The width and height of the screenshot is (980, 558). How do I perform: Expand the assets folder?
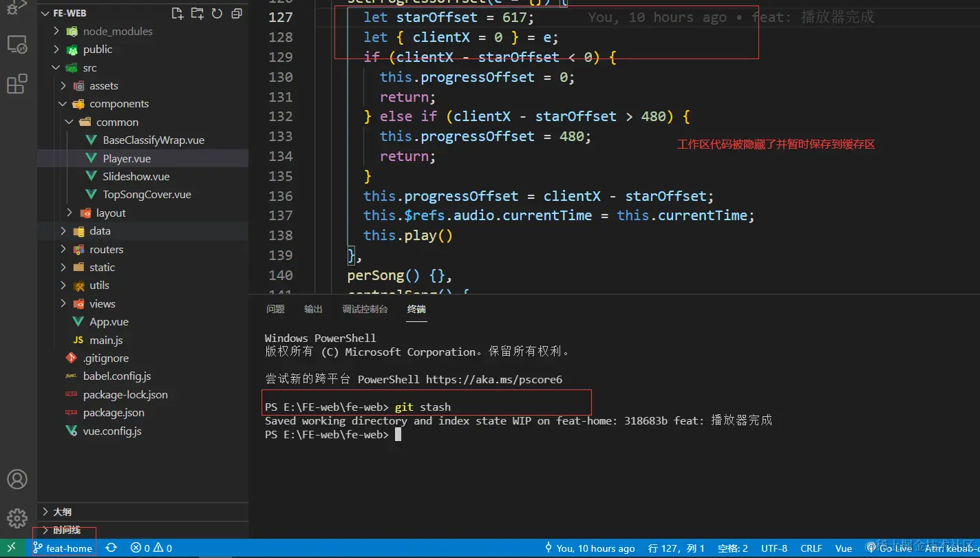pyautogui.click(x=63, y=86)
